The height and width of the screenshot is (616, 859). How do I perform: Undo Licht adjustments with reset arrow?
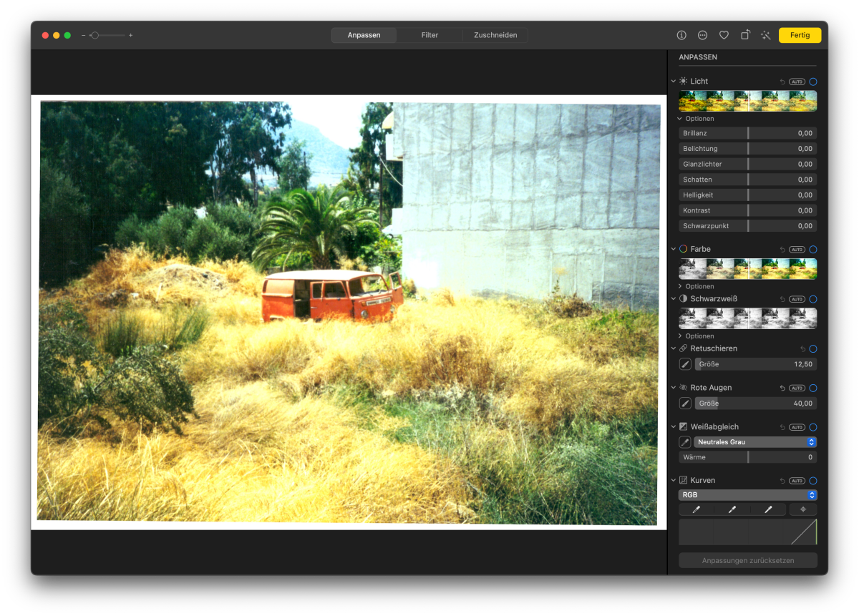(782, 82)
